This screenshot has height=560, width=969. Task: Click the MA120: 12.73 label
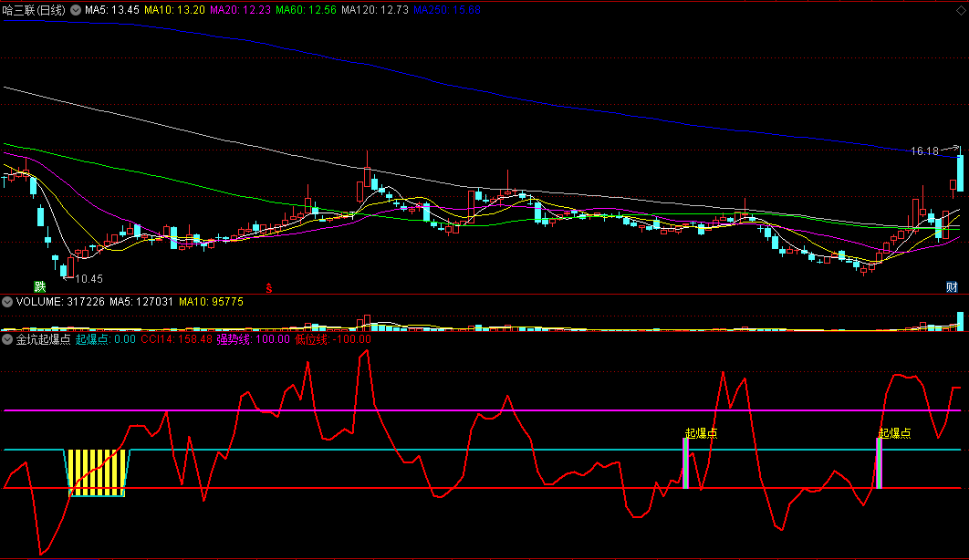(374, 10)
